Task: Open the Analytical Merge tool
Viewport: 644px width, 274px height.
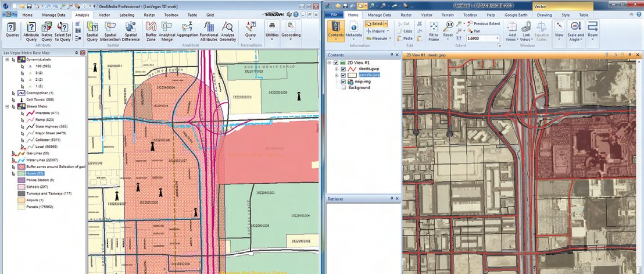Action: point(167,32)
